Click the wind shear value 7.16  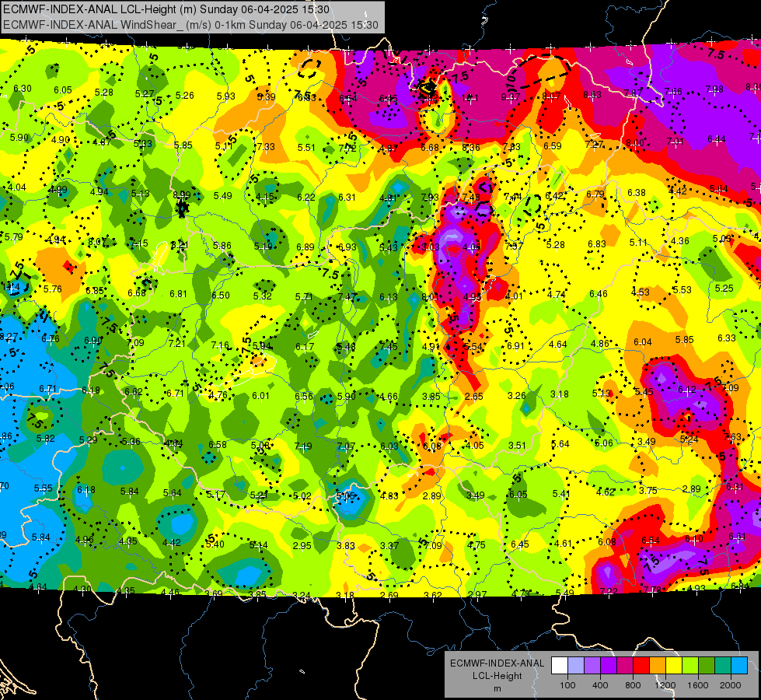(220, 345)
